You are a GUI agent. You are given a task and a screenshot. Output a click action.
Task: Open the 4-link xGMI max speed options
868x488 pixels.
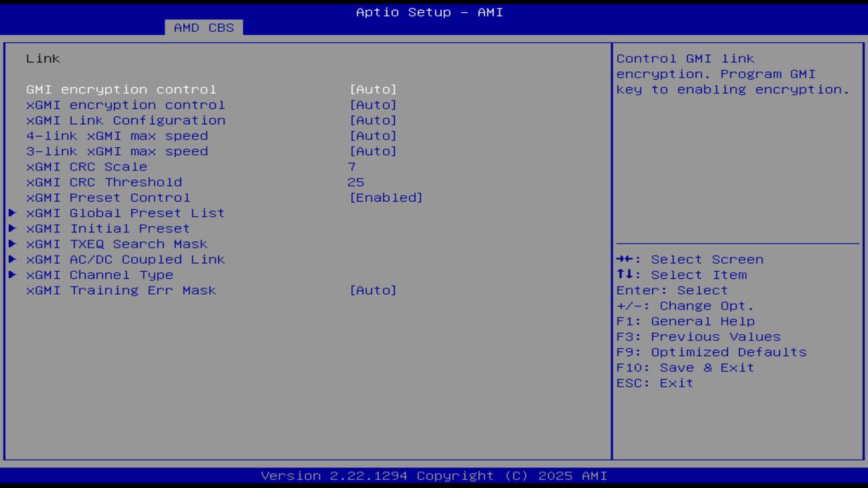[117, 136]
